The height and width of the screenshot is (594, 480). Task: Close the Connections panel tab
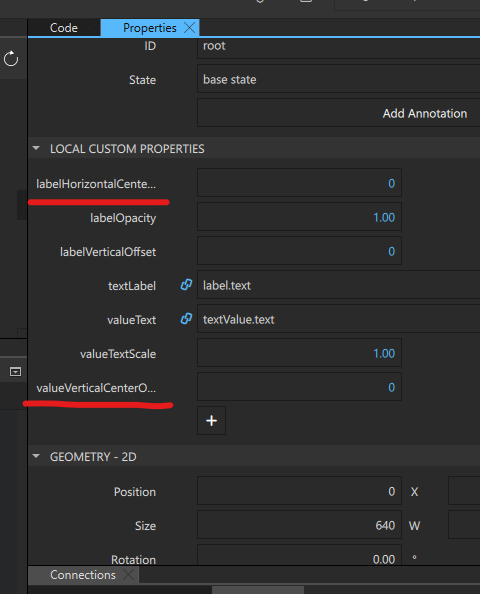(129, 575)
